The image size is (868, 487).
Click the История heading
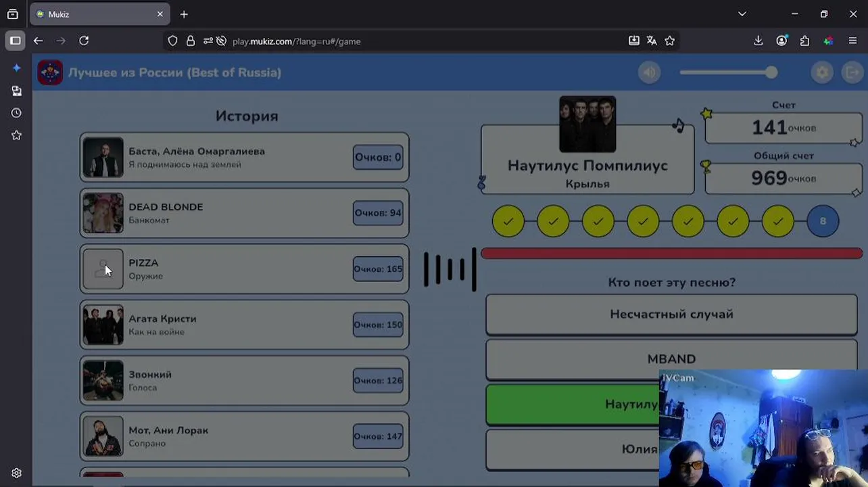click(x=247, y=116)
